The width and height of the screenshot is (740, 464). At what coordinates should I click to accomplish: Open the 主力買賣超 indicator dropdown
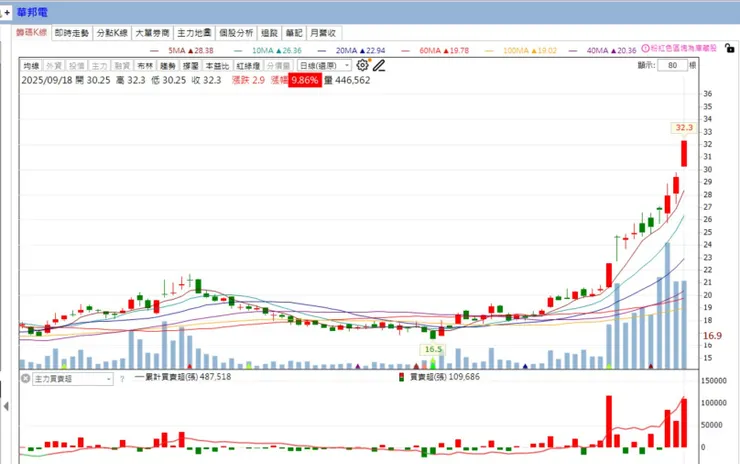pyautogui.click(x=73, y=379)
